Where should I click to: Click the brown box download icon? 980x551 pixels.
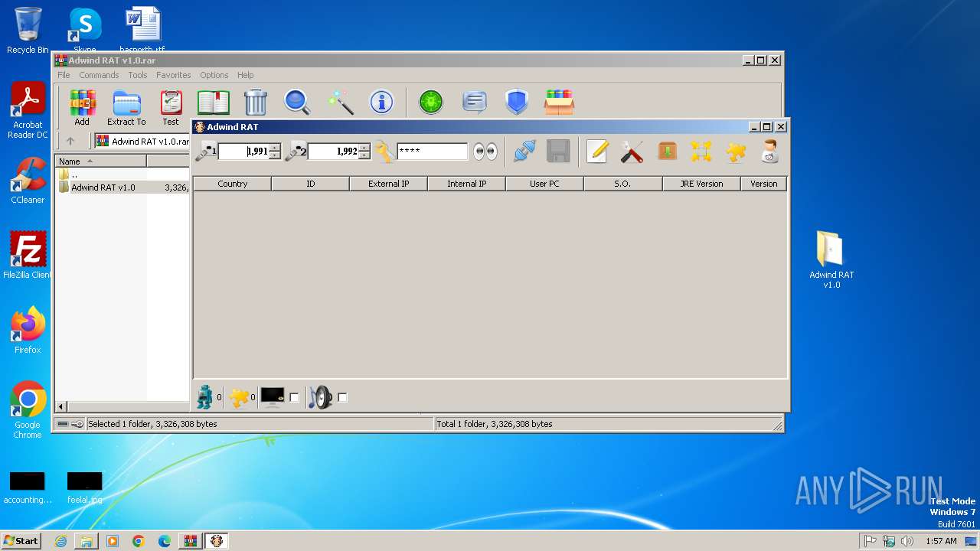click(x=667, y=152)
